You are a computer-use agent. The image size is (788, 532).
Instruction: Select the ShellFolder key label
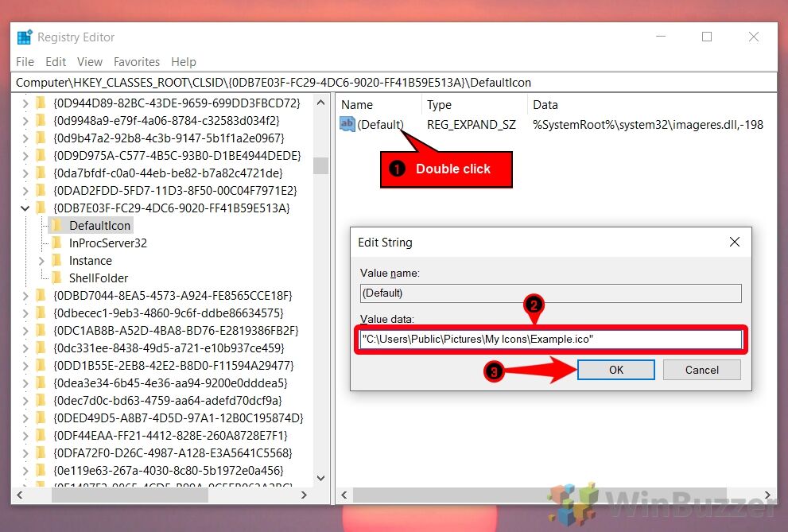click(99, 278)
